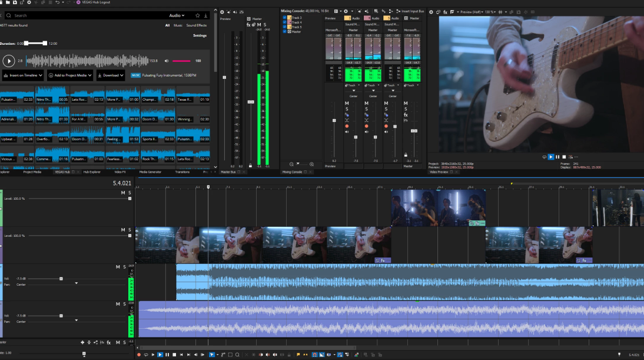Uncheck Track 3 in Mixing Console list
This screenshot has width=644, height=360.
coord(285,18)
